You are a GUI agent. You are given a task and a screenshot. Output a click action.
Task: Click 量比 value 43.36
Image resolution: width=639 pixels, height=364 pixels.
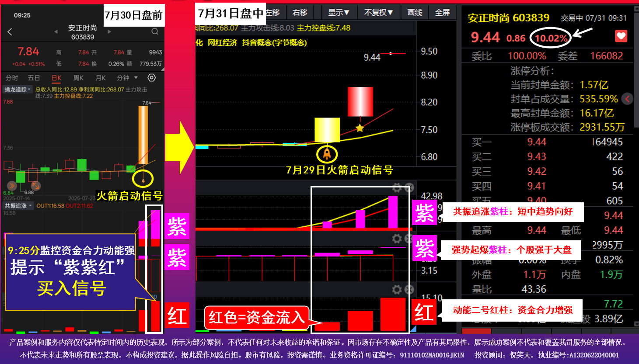pyautogui.click(x=534, y=289)
